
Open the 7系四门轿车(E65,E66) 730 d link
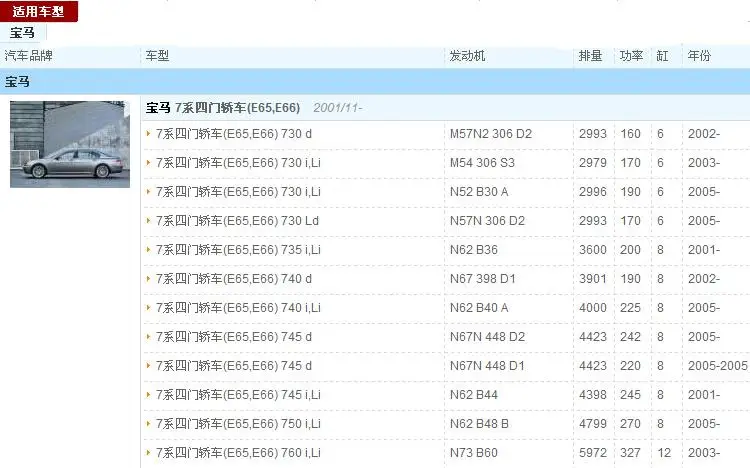click(x=234, y=134)
